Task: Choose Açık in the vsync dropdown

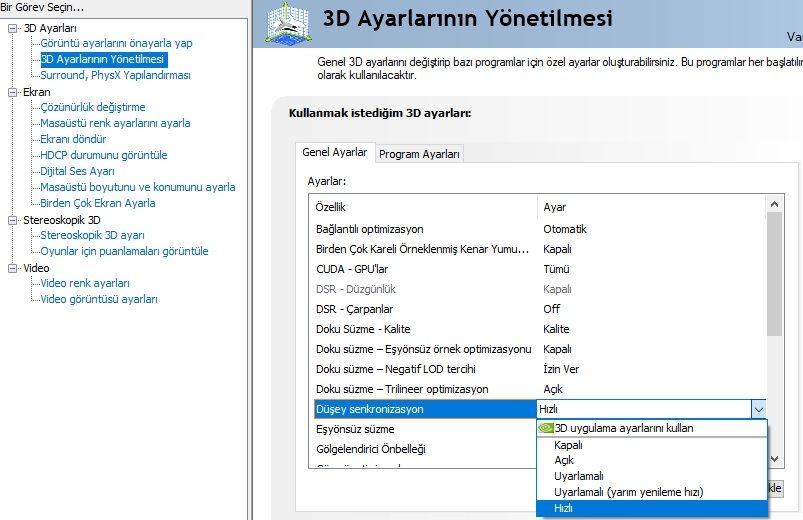Action: coord(652,460)
